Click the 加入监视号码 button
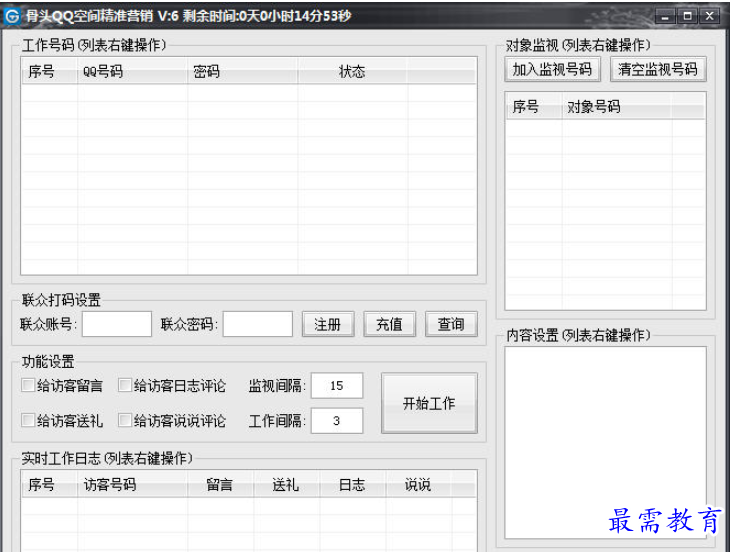 (552, 69)
